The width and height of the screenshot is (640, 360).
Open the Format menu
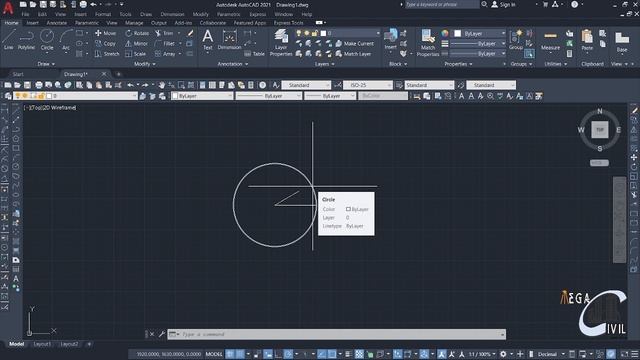click(103, 14)
